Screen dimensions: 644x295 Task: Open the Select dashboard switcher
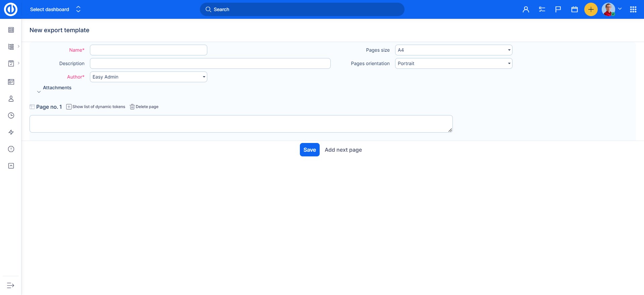pyautogui.click(x=55, y=9)
